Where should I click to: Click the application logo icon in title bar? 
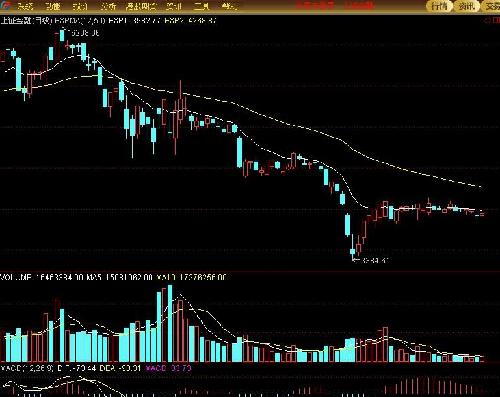[6, 6]
